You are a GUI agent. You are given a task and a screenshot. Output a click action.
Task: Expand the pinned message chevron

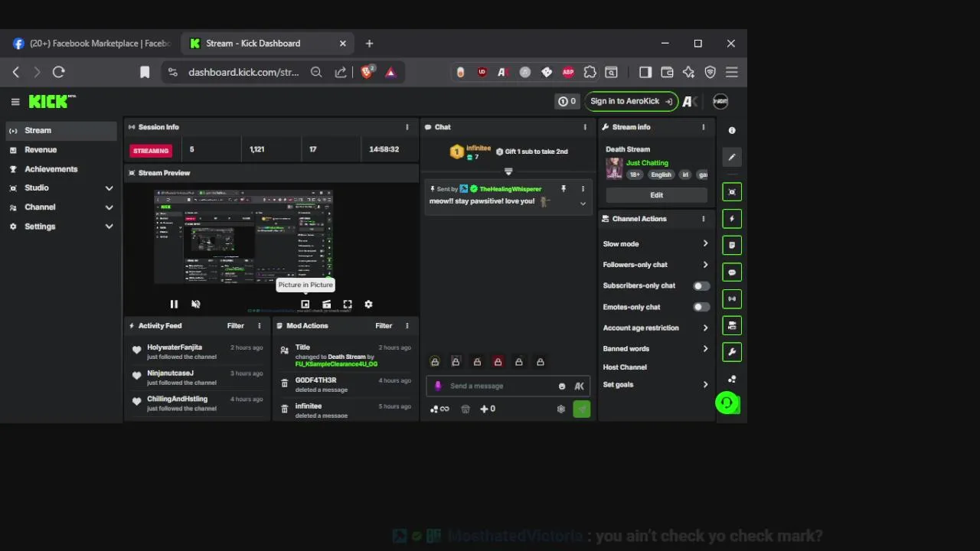point(583,204)
